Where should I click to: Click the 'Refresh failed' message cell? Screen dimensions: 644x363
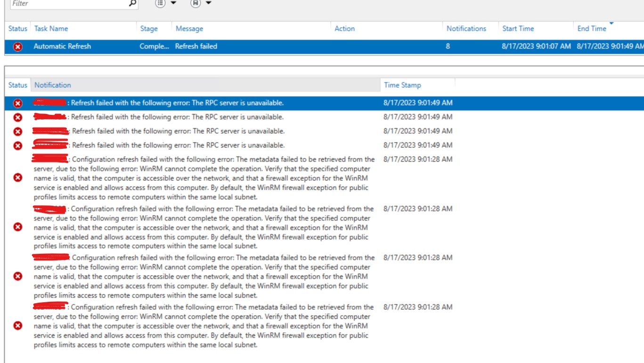point(196,47)
